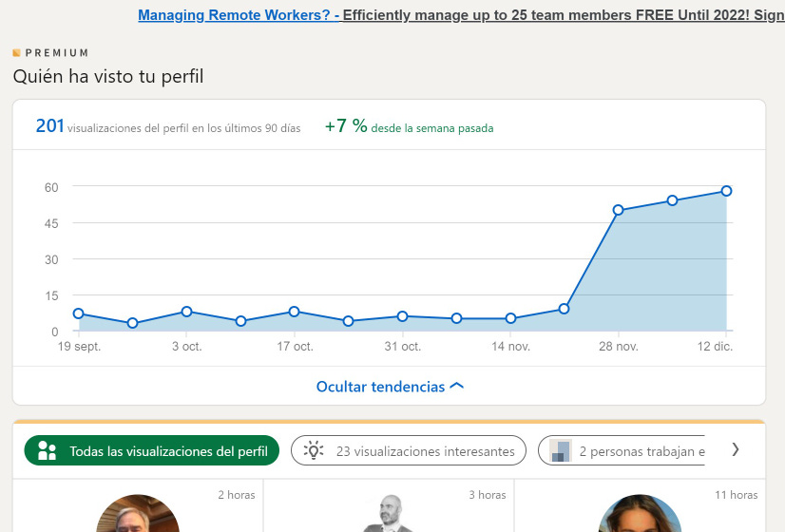Image resolution: width=785 pixels, height=532 pixels.
Task: Click the lightbulb icon in interesting views pill
Action: 314,450
